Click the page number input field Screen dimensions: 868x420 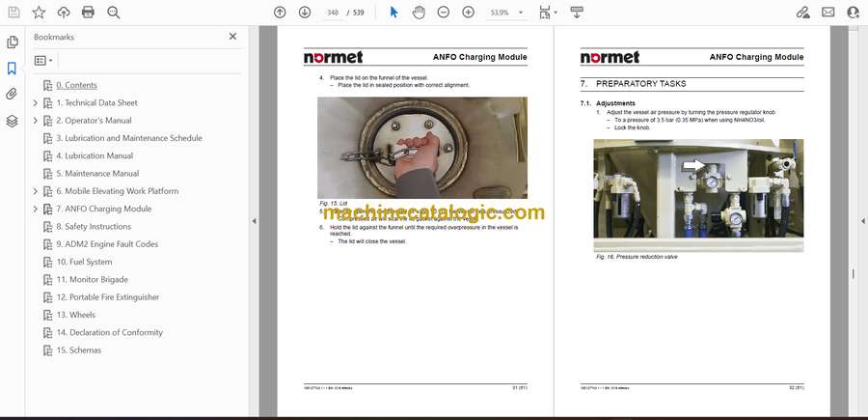[x=333, y=13]
